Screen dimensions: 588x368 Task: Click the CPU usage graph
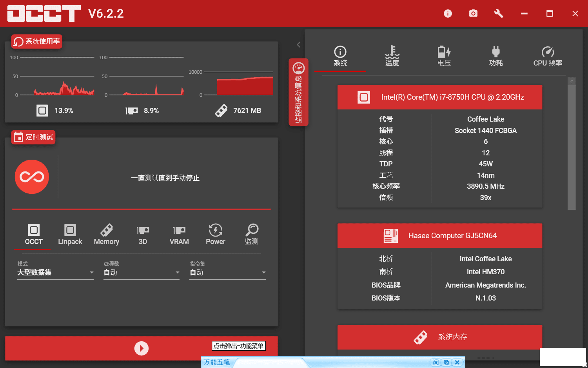point(57,76)
